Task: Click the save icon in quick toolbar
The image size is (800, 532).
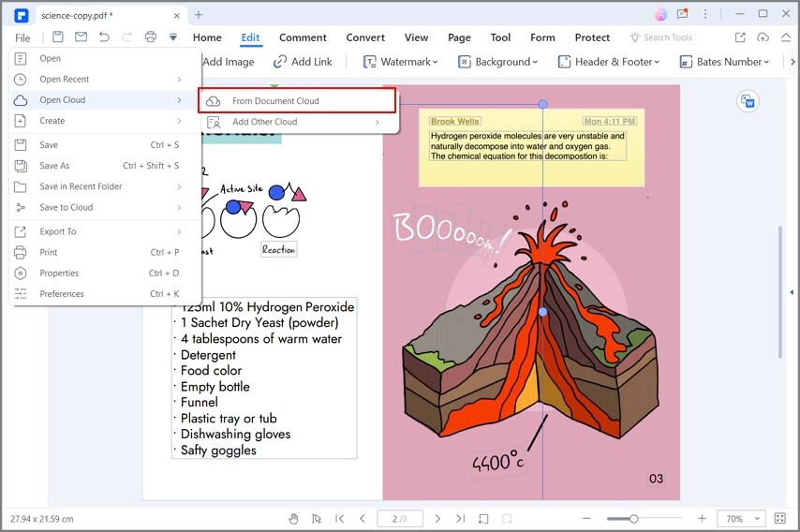Action: (58, 37)
